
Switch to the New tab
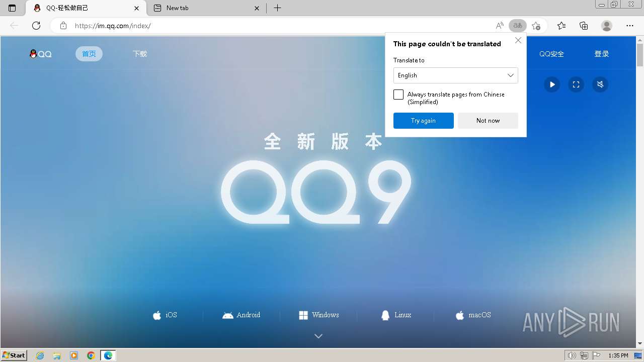point(207,8)
